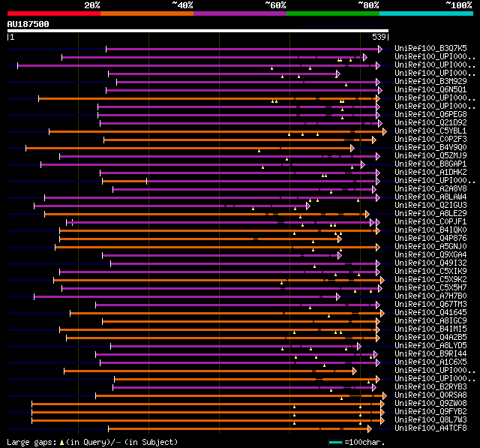Select the UniRef100_C0P2F3 label
Viewport: 480px width, 448px height.
[430, 139]
